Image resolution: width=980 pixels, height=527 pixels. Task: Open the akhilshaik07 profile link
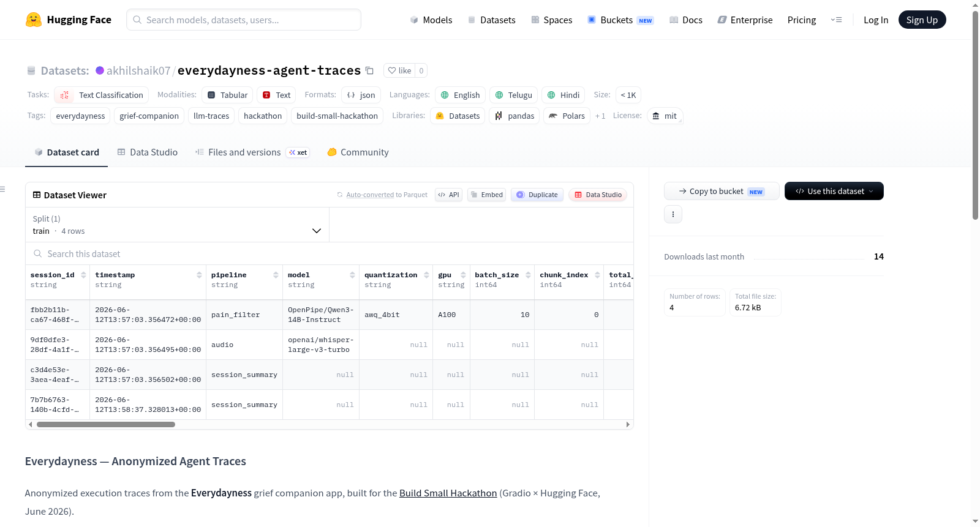[x=138, y=70]
